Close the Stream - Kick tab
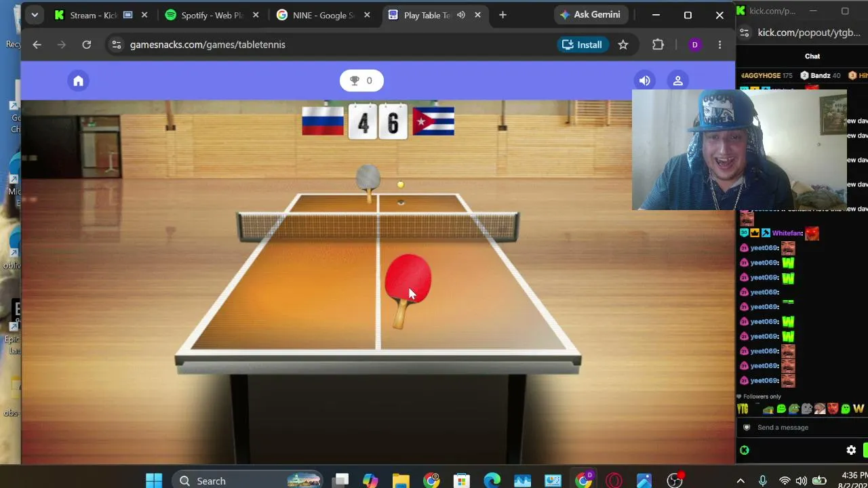The width and height of the screenshot is (868, 488). click(144, 15)
